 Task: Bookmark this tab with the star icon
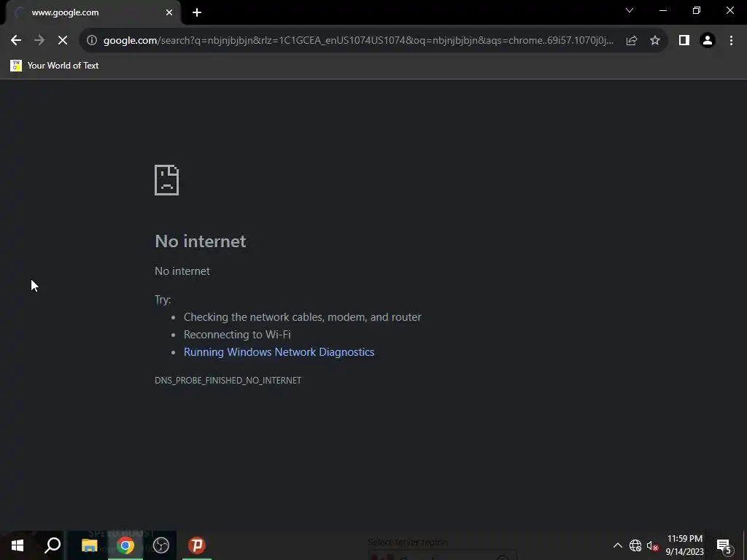[x=655, y=41]
